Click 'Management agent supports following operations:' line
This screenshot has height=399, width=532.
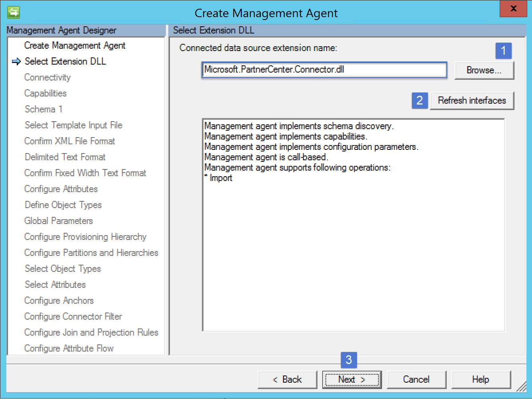coord(297,167)
